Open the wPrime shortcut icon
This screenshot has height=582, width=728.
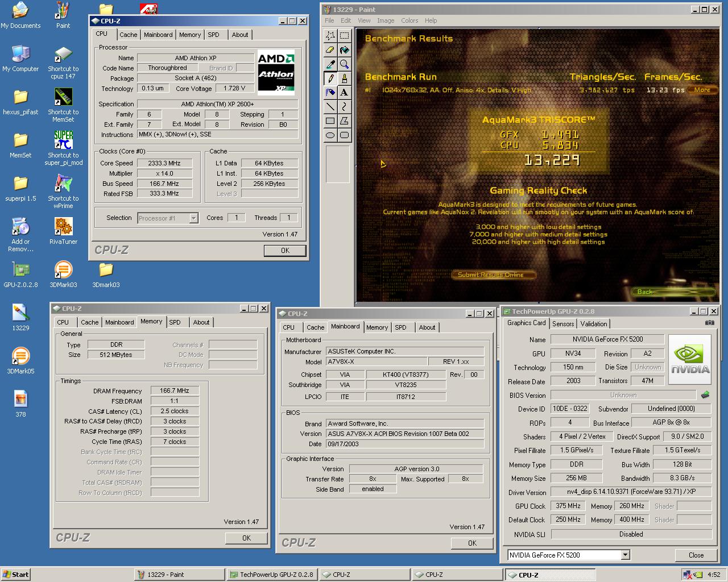(63, 191)
